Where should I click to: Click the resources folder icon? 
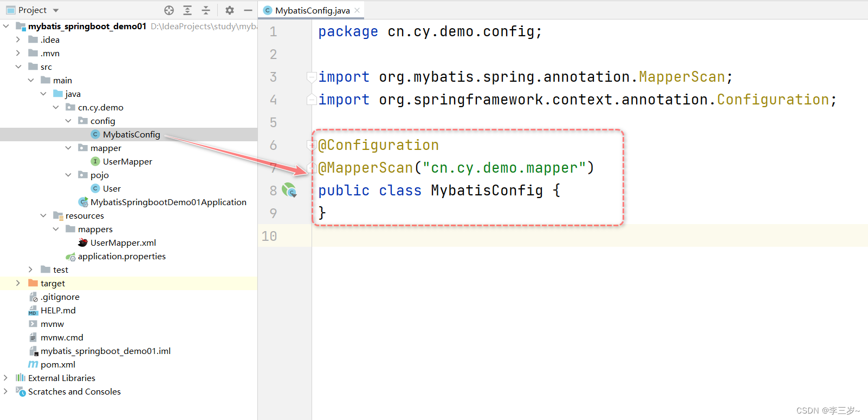(58, 215)
